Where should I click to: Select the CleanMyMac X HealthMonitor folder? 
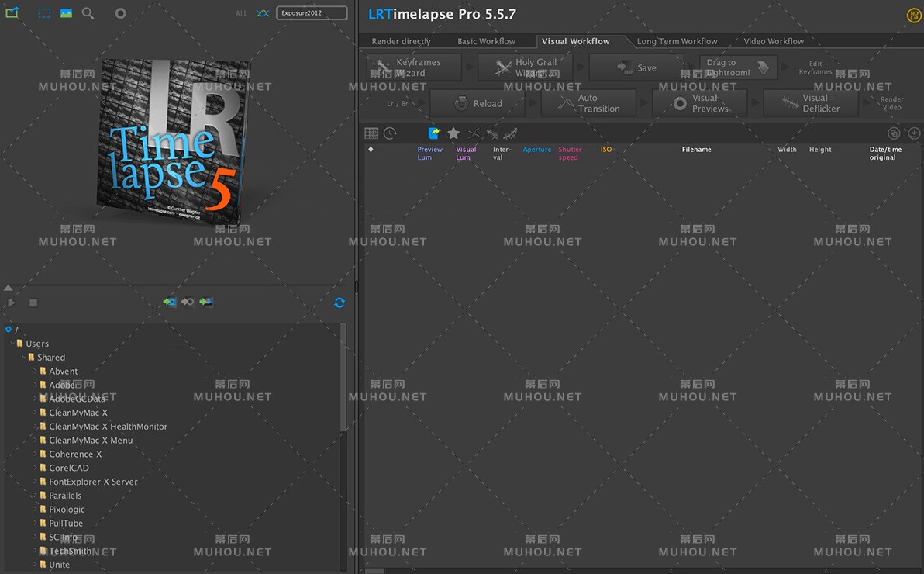pyautogui.click(x=103, y=427)
